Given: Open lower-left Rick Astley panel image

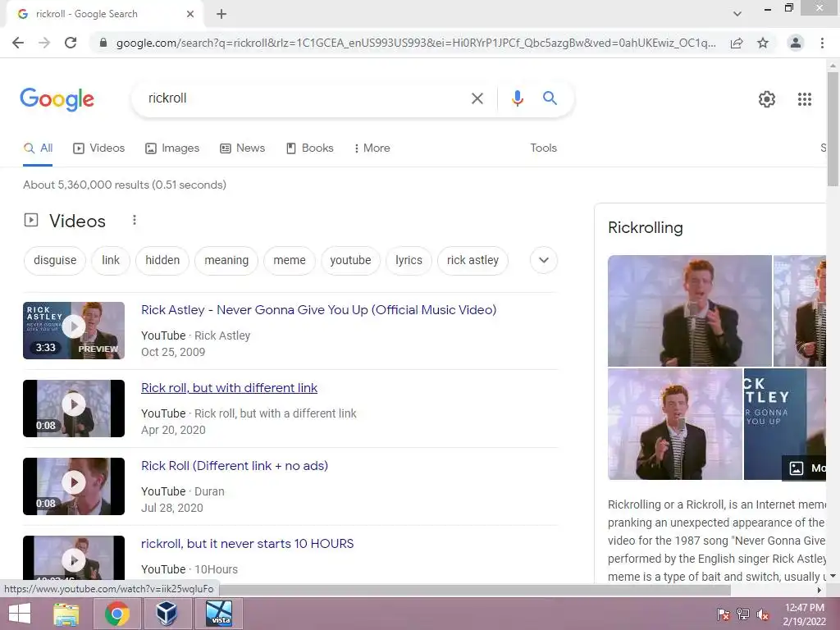Looking at the screenshot, I should pyautogui.click(x=675, y=424).
